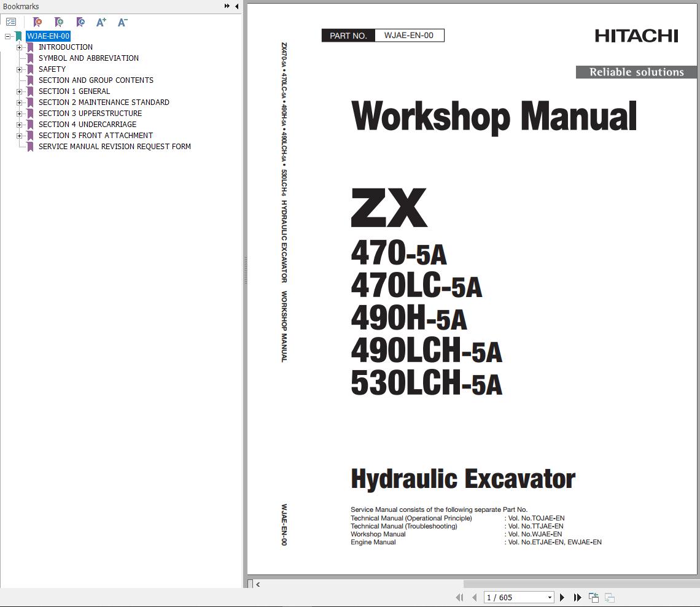Click the Vol. No.ETJAE-EN, EWJAE-EN text

point(555,542)
